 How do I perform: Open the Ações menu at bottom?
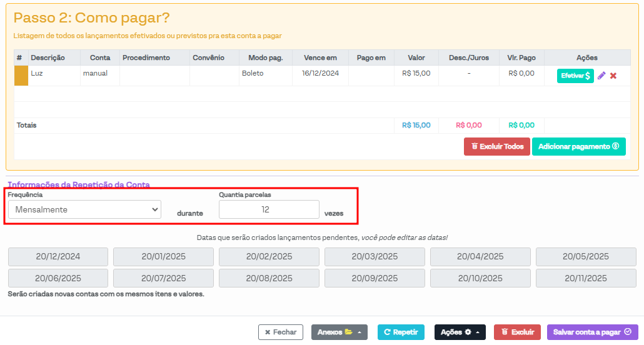[x=460, y=332]
